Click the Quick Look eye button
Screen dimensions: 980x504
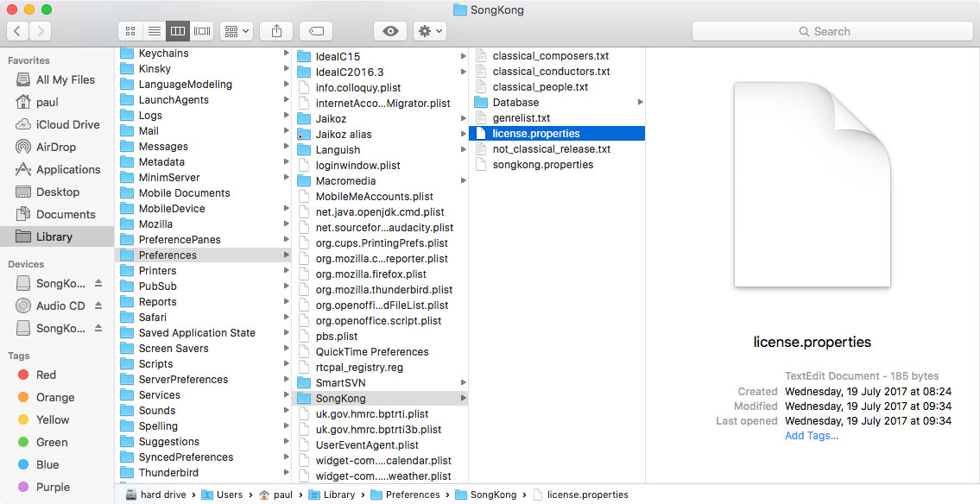pyautogui.click(x=390, y=31)
